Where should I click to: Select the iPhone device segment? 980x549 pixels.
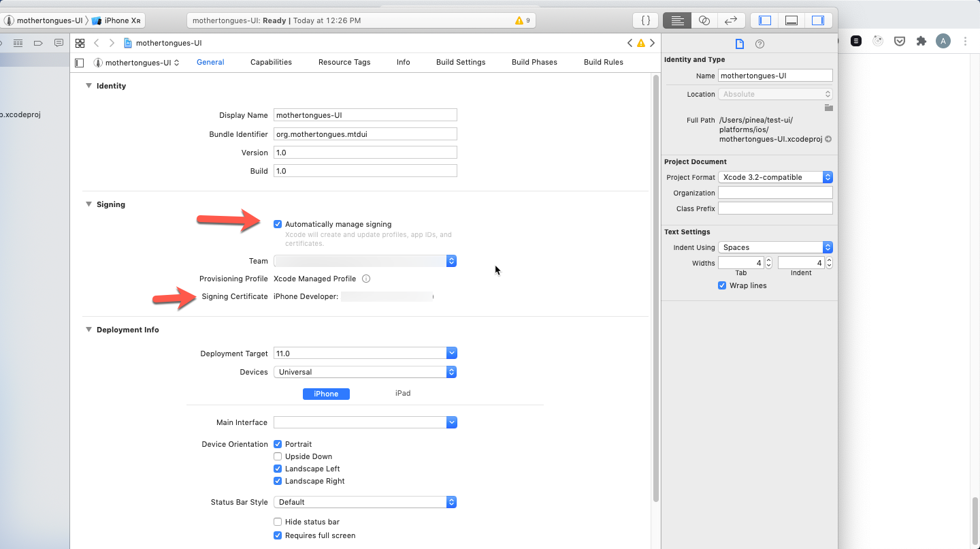(x=326, y=394)
